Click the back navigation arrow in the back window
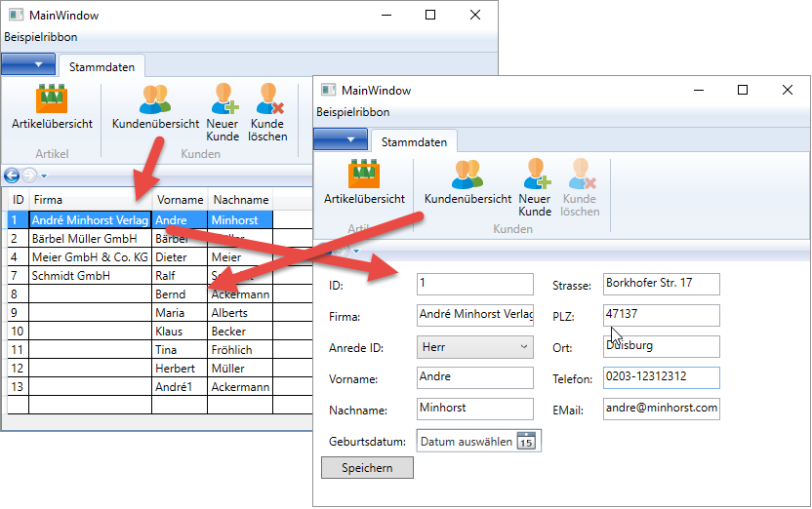812x509 pixels. point(12,176)
